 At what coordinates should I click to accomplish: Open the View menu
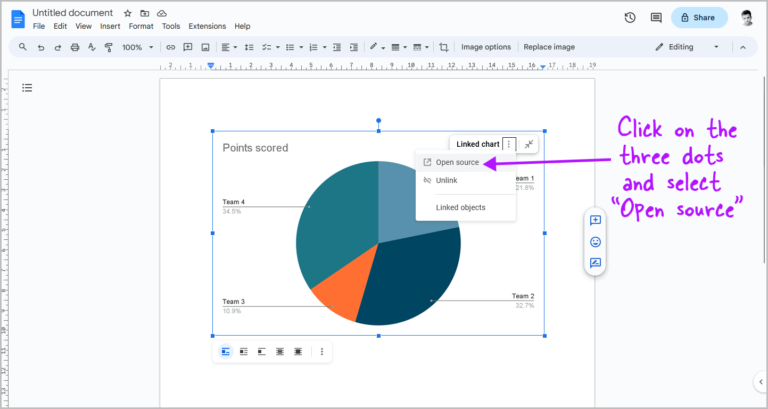pos(83,26)
